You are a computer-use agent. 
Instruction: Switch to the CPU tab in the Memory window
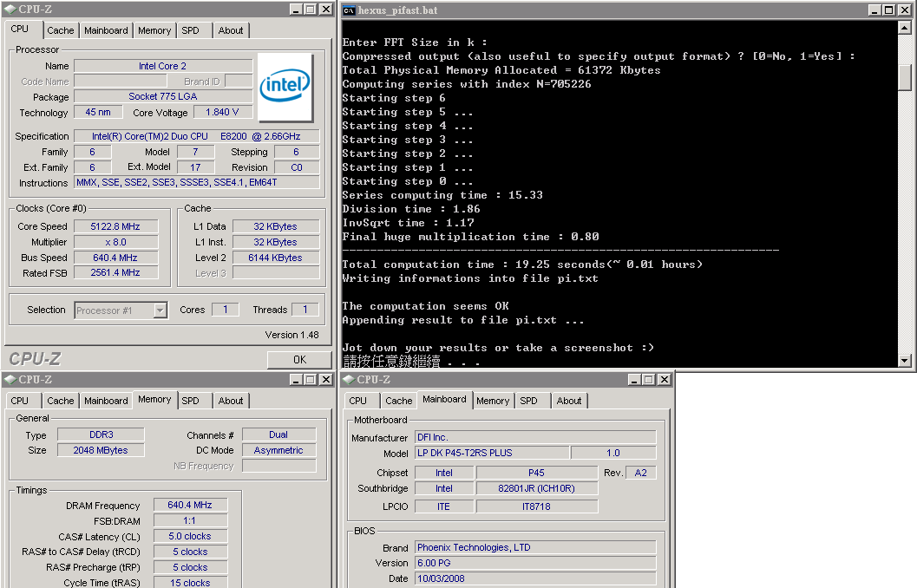point(19,401)
